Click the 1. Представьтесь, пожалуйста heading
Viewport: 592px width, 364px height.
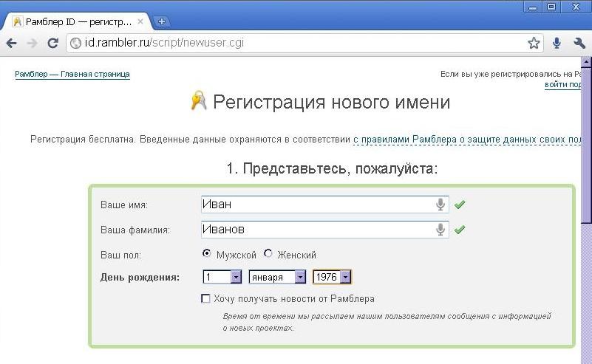pyautogui.click(x=332, y=168)
